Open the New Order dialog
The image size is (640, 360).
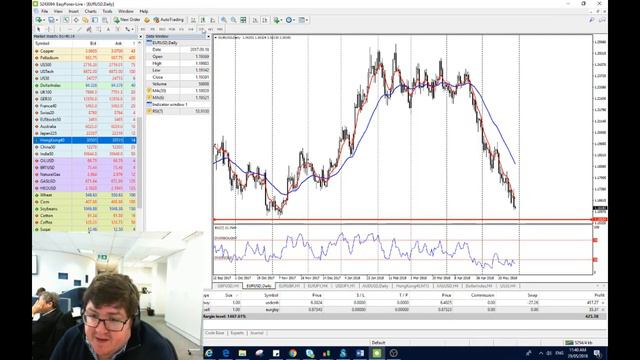click(127, 20)
